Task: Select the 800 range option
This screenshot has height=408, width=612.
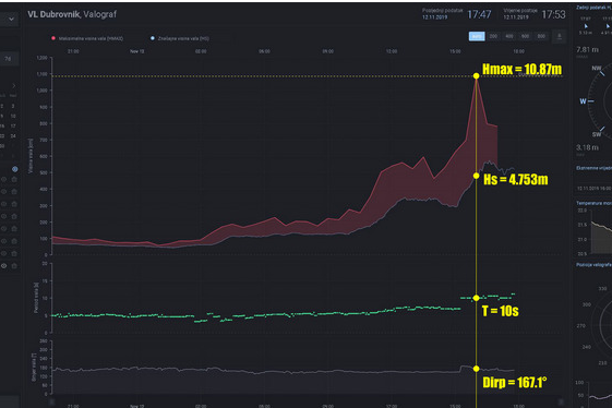Action: 542,36
